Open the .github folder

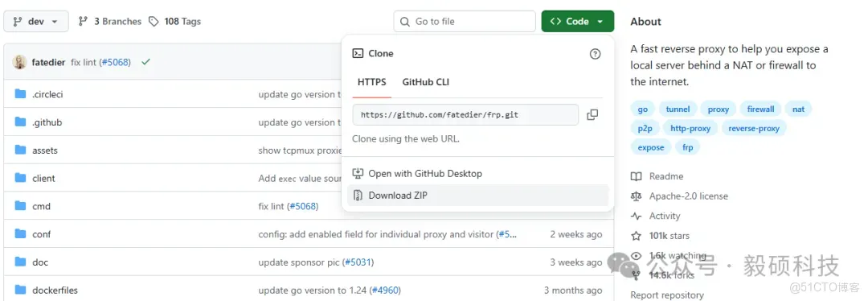click(47, 122)
